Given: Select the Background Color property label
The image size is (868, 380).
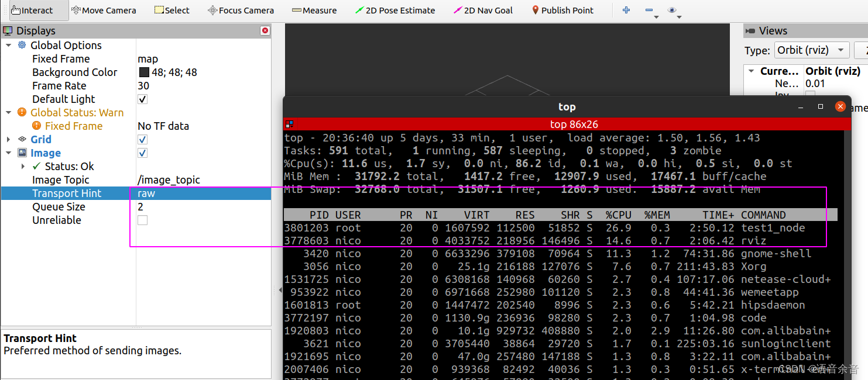Looking at the screenshot, I should [75, 72].
